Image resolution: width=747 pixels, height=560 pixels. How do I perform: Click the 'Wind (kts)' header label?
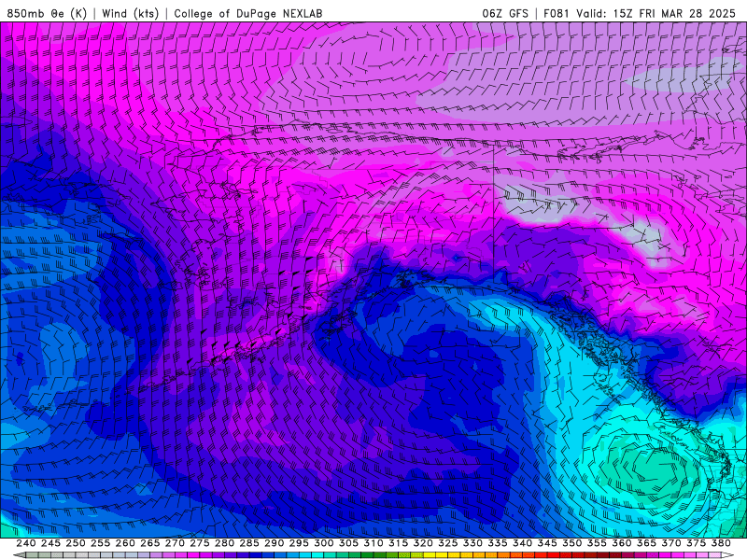pyautogui.click(x=130, y=13)
